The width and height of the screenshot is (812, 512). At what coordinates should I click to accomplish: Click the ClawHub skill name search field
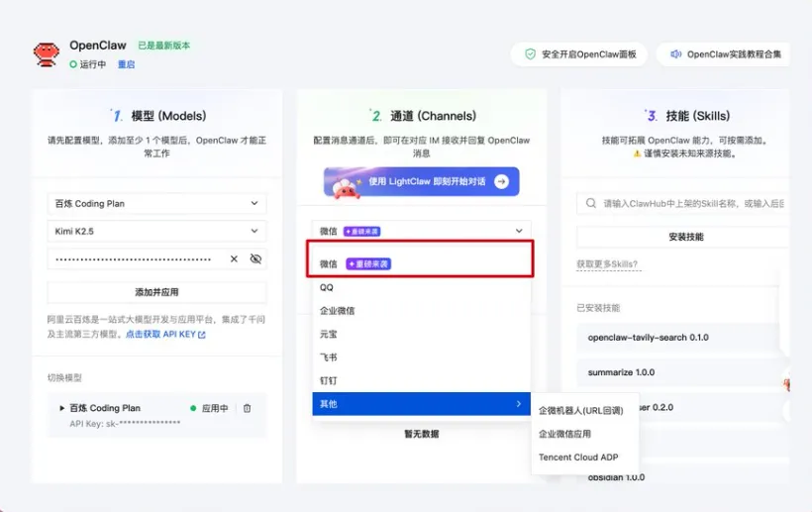683,203
